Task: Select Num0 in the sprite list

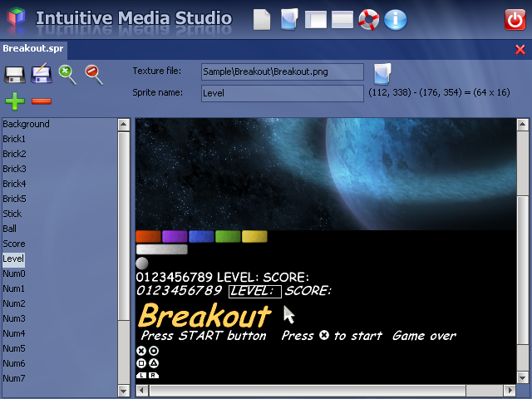Action: click(14, 273)
